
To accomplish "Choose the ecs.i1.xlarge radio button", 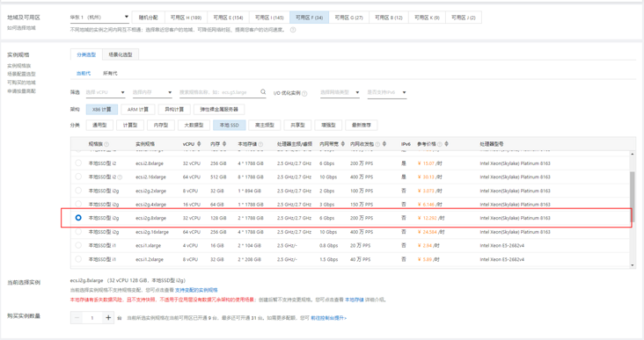I will coord(78,245).
